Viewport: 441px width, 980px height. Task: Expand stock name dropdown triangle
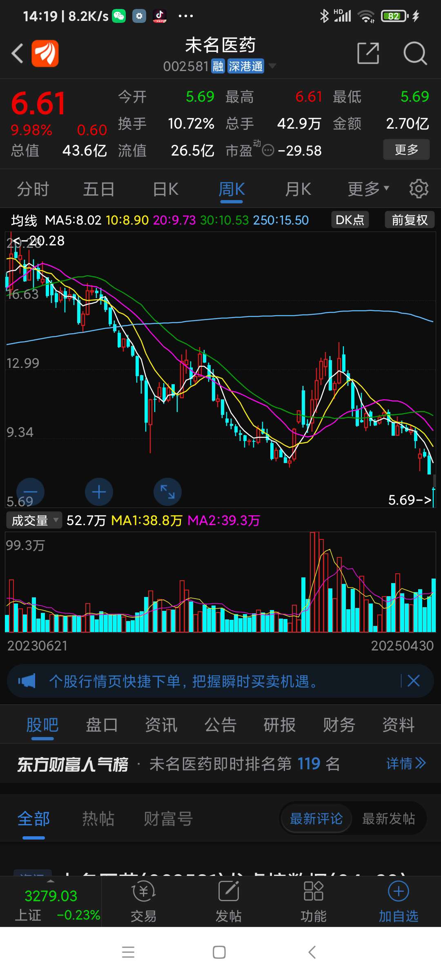272,66
